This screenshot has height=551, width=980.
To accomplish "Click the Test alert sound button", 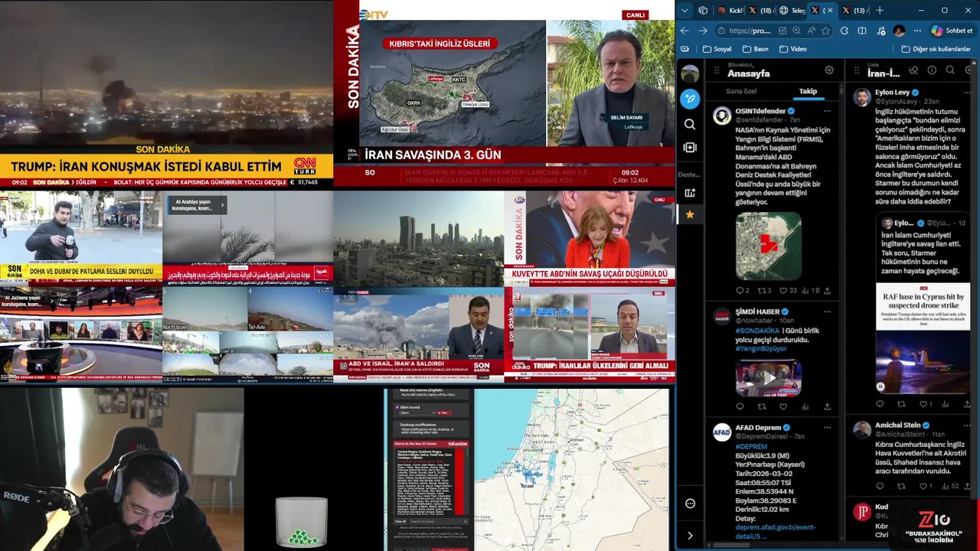I will tap(443, 412).
